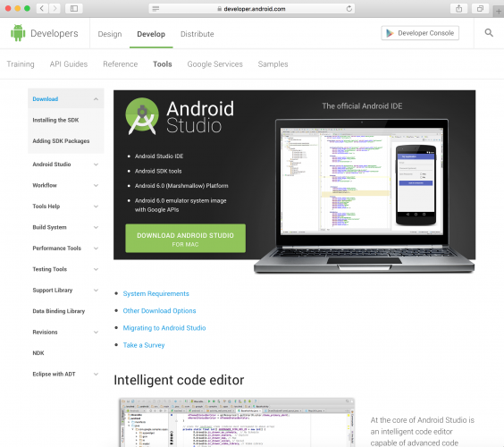This screenshot has width=504, height=447.
Task: Click the code editor screenshot thumbnail
Action: tap(237, 422)
